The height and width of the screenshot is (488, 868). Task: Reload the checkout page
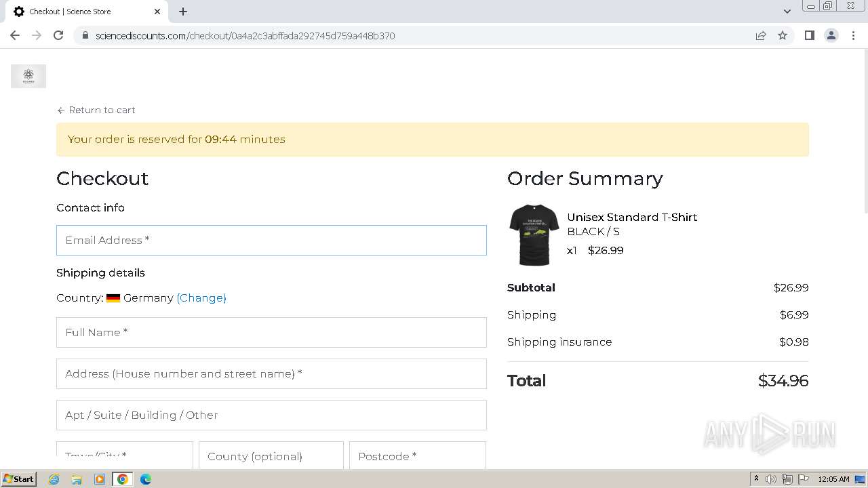pyautogui.click(x=58, y=35)
